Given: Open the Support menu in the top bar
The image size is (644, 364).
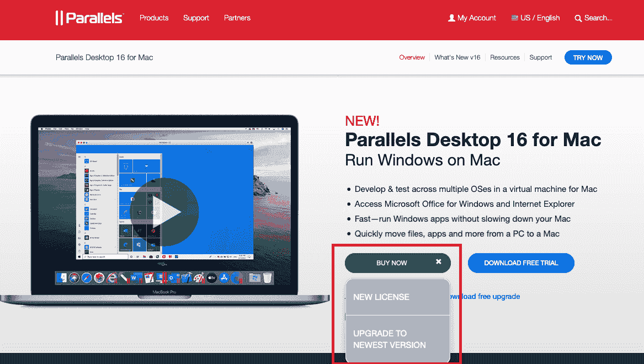Looking at the screenshot, I should click(x=196, y=18).
